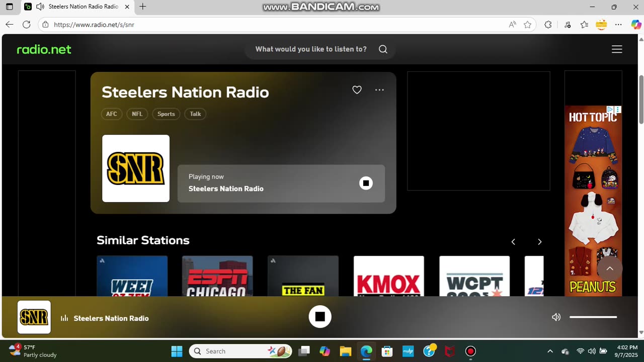Screen dimensions: 644x362
Task: Open the weather widget showing 57°F
Action: pos(33,351)
